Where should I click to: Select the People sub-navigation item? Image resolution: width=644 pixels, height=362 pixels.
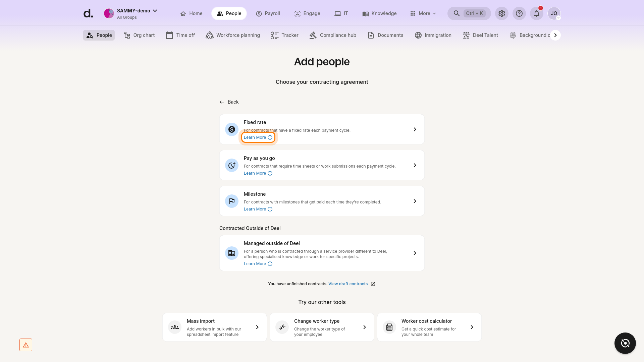99,35
